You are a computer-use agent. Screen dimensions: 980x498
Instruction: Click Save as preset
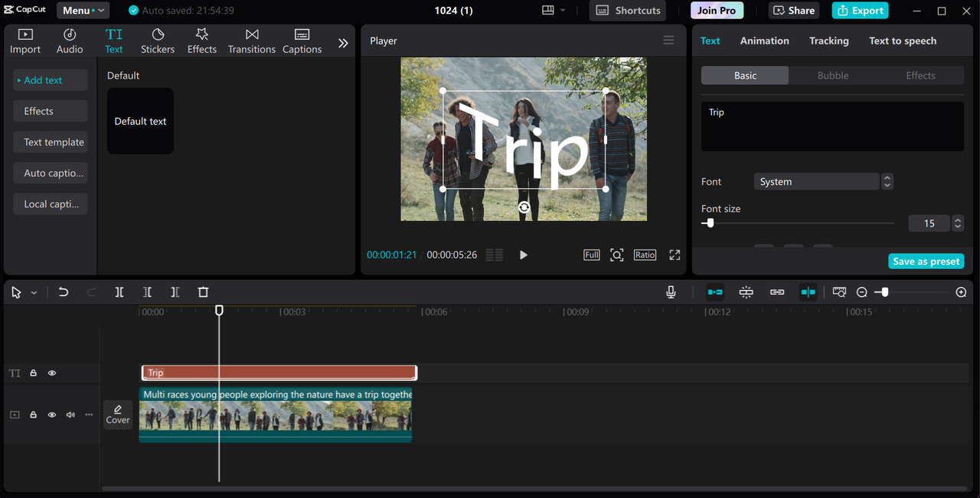(x=926, y=262)
